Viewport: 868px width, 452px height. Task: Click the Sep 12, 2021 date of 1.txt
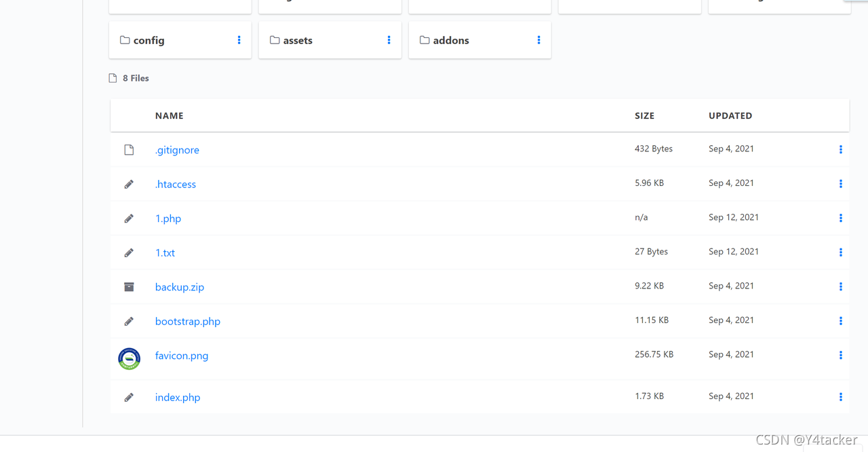coord(734,251)
